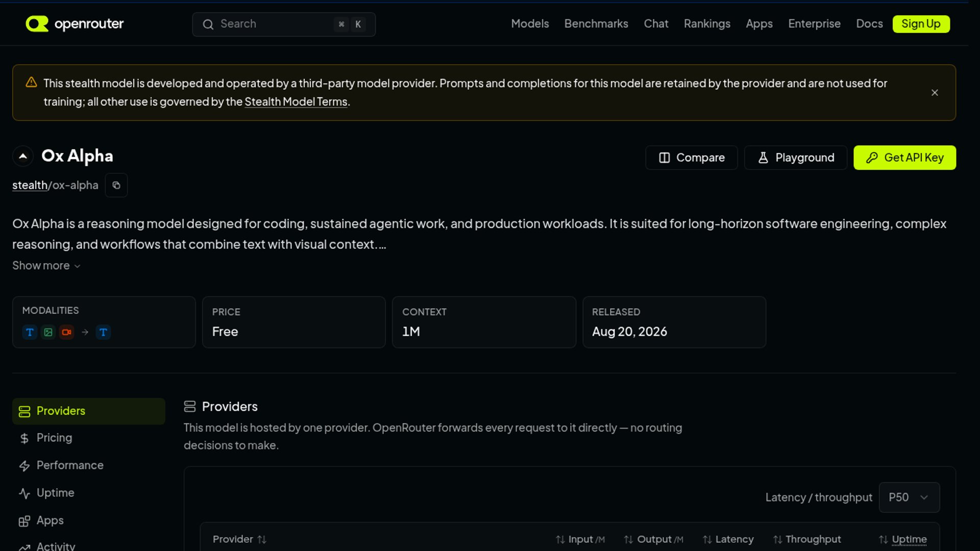
Task: Click the image input modality icon
Action: coord(48,332)
